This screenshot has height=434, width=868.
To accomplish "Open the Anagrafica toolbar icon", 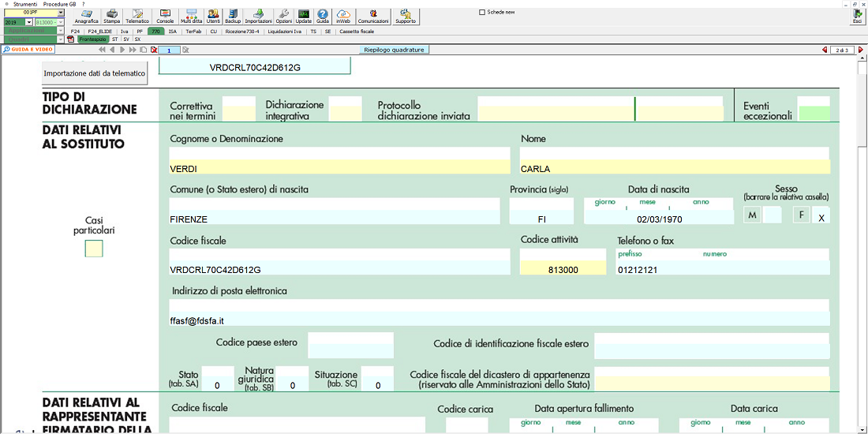I will coord(87,16).
